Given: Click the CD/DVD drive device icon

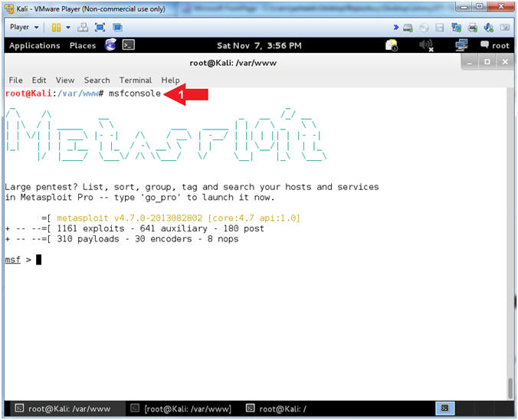Looking at the screenshot, I should coord(424,28).
